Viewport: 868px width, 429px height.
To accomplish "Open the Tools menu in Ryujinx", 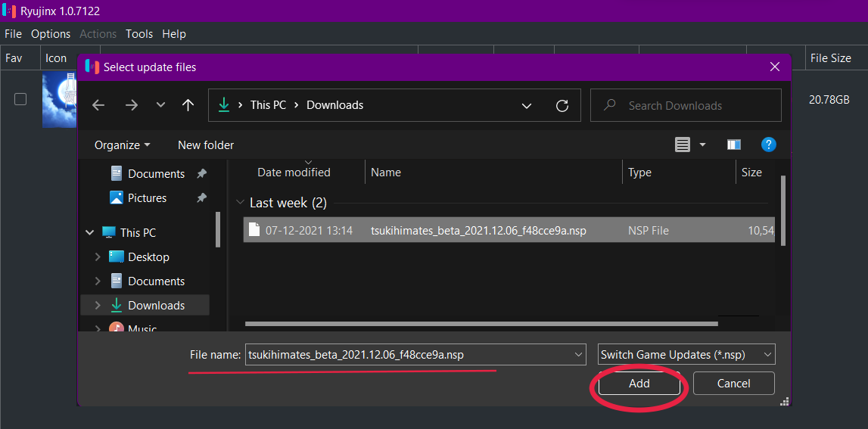I will tap(139, 34).
